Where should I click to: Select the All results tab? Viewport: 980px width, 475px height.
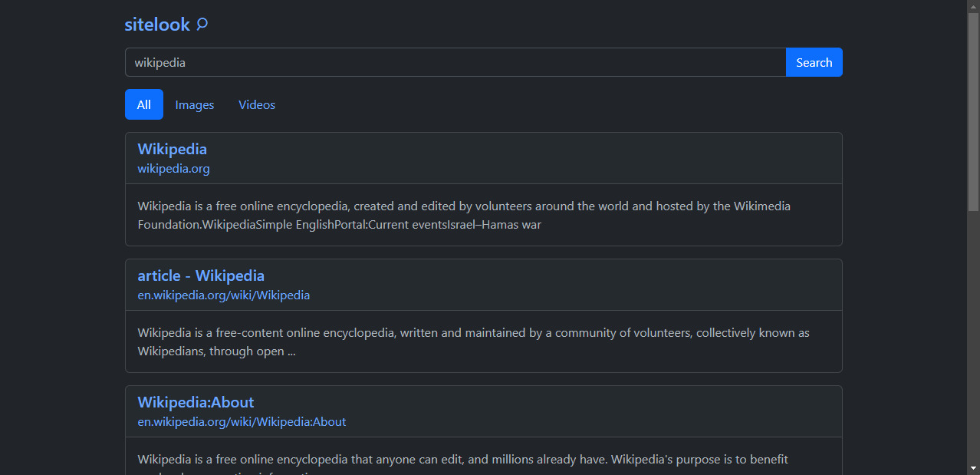point(144,104)
